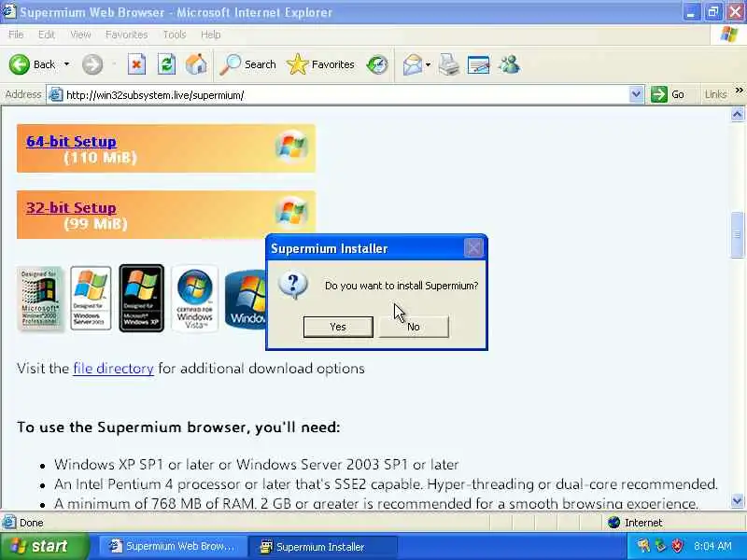The image size is (747, 560).
Task: Click the Windows orb on 32-bit banner
Action: pos(291,213)
